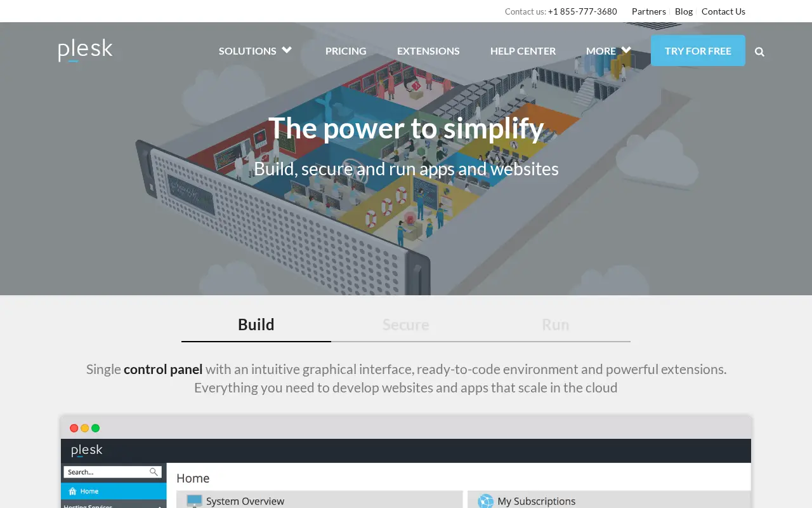Go to Help Center
This screenshot has height=508, width=812.
pyautogui.click(x=523, y=51)
